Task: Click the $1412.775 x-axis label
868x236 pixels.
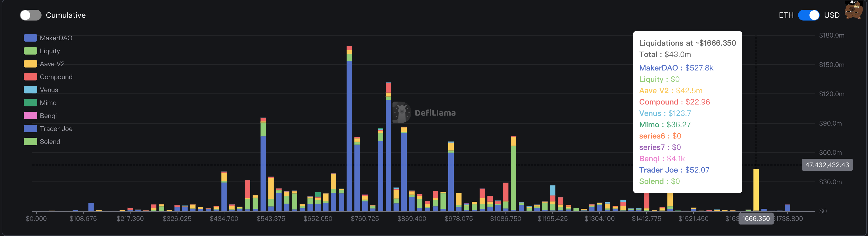Action: click(x=646, y=219)
